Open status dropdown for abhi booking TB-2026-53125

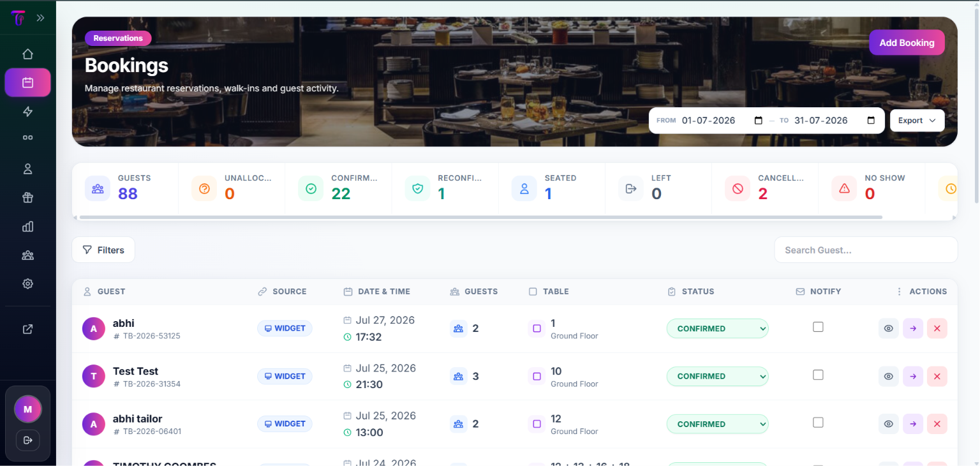click(718, 328)
